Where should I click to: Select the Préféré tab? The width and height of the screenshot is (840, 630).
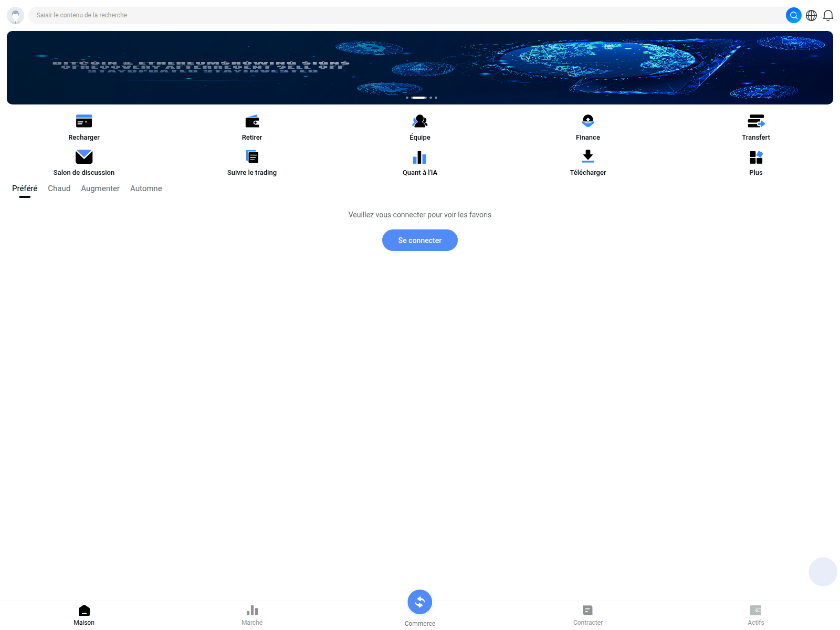coord(25,188)
